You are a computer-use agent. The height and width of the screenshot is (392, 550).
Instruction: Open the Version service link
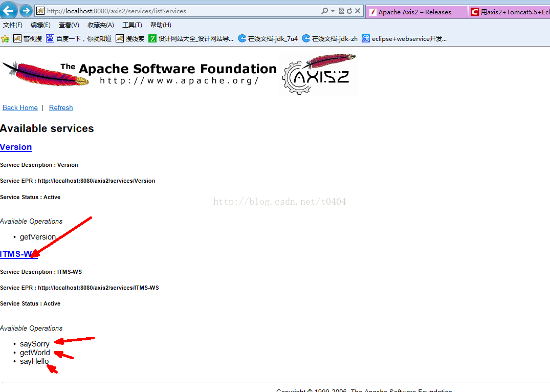tap(16, 147)
